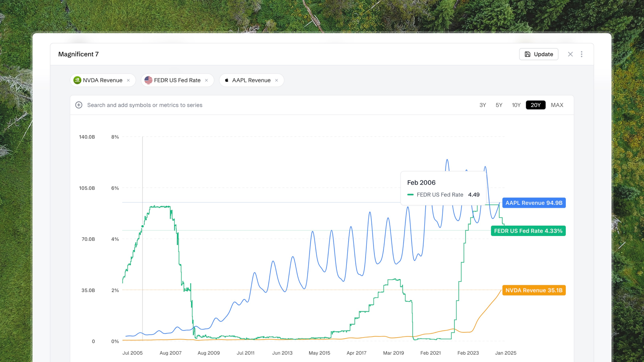Viewport: 644px width, 362px height.
Task: Click the Jan 2025 x-axis label
Action: 506,353
